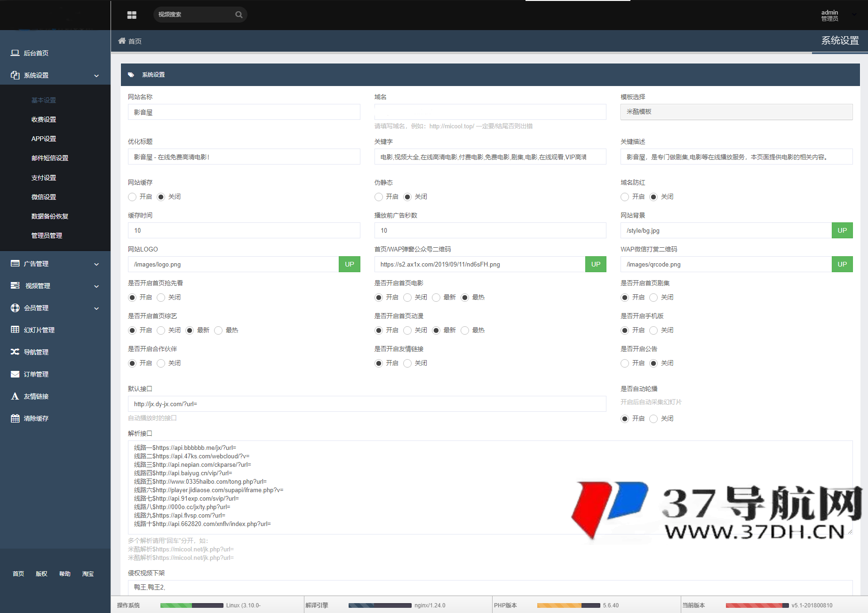Viewport: 868px width, 613px height.
Task: Open the 淘宝 footer link
Action: (x=88, y=574)
